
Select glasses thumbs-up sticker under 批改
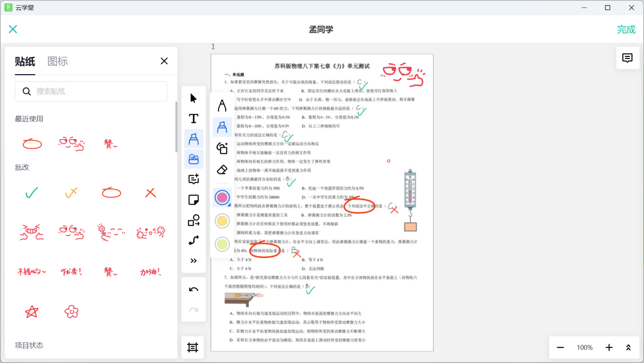71,232
